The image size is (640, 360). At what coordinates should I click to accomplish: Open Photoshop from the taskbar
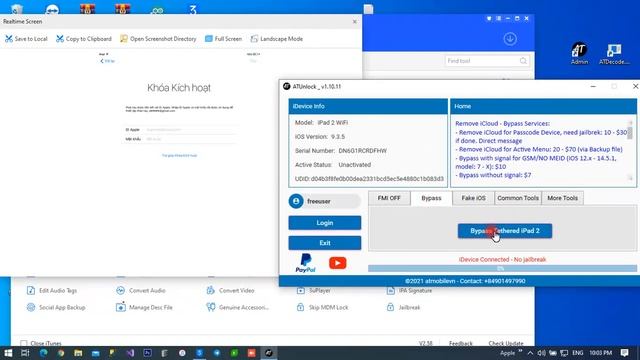147,353
